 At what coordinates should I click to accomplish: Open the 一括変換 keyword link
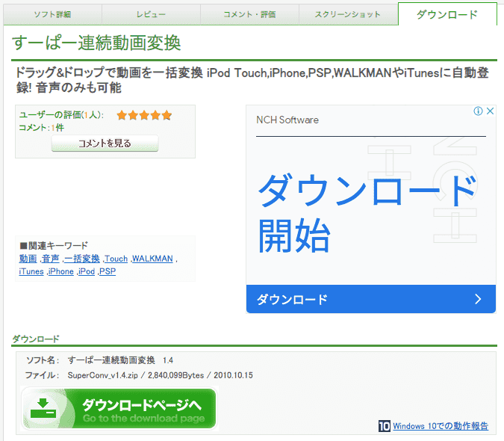(x=82, y=259)
